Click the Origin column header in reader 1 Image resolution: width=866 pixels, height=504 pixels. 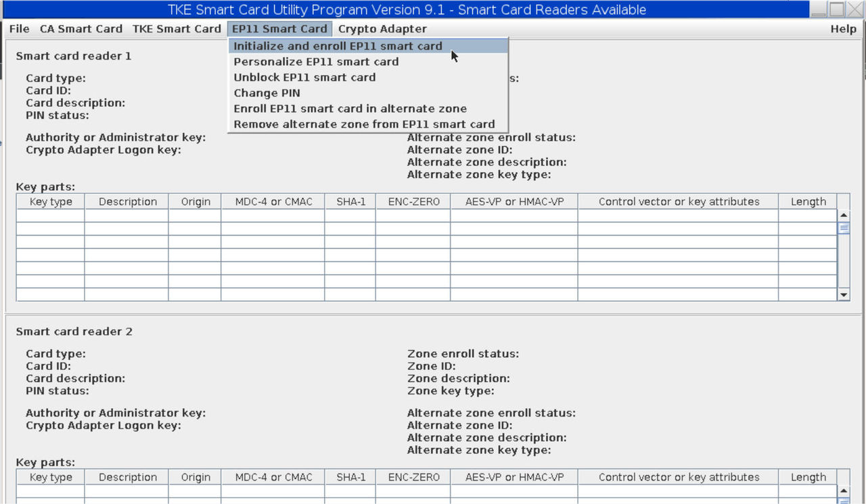[x=196, y=202]
